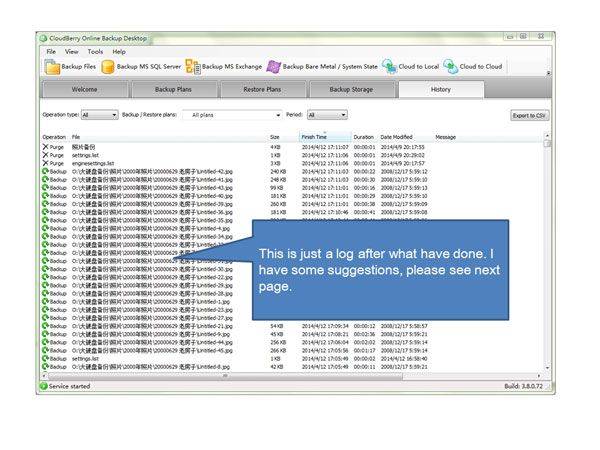Click the vertical scrollbar up arrow
600x450 pixels.
tap(547, 135)
